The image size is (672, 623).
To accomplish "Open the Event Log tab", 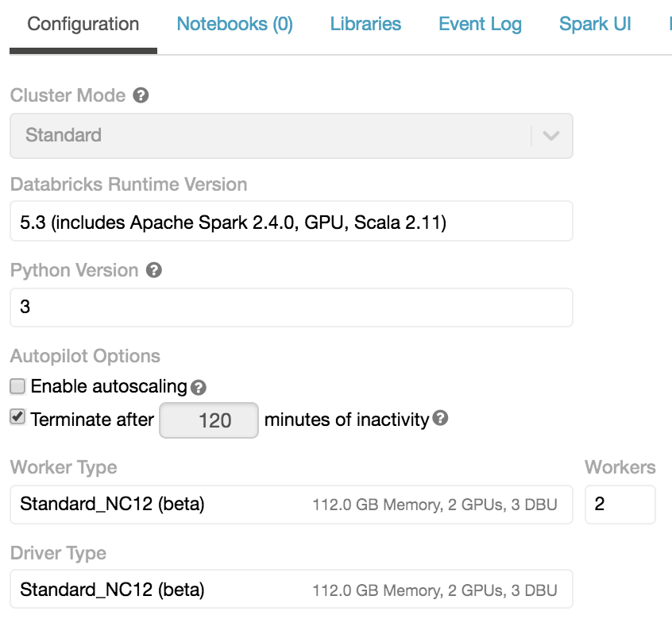I will (x=480, y=24).
